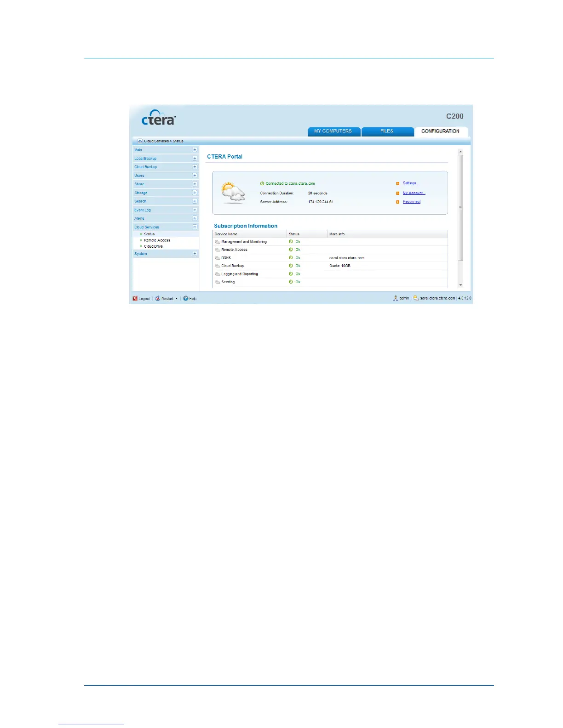Viewport: 563px width, 728px height.
Task: Click the green power icon beside Connected to ctera.ctera.com
Action: 262,183
